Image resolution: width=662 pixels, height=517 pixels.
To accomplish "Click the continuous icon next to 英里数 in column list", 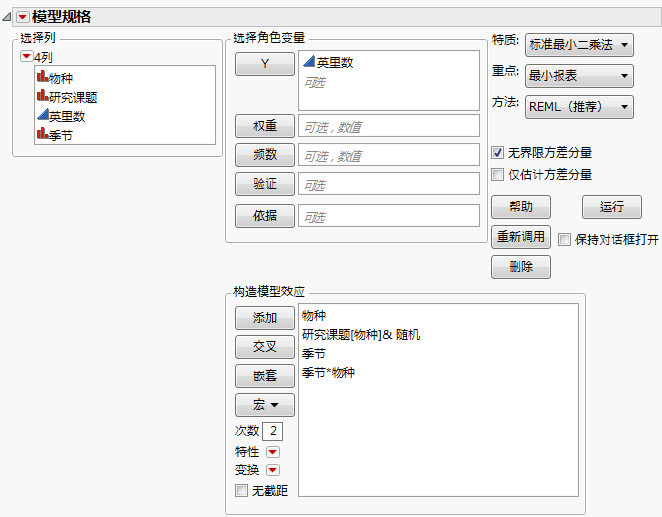I will click(x=43, y=114).
